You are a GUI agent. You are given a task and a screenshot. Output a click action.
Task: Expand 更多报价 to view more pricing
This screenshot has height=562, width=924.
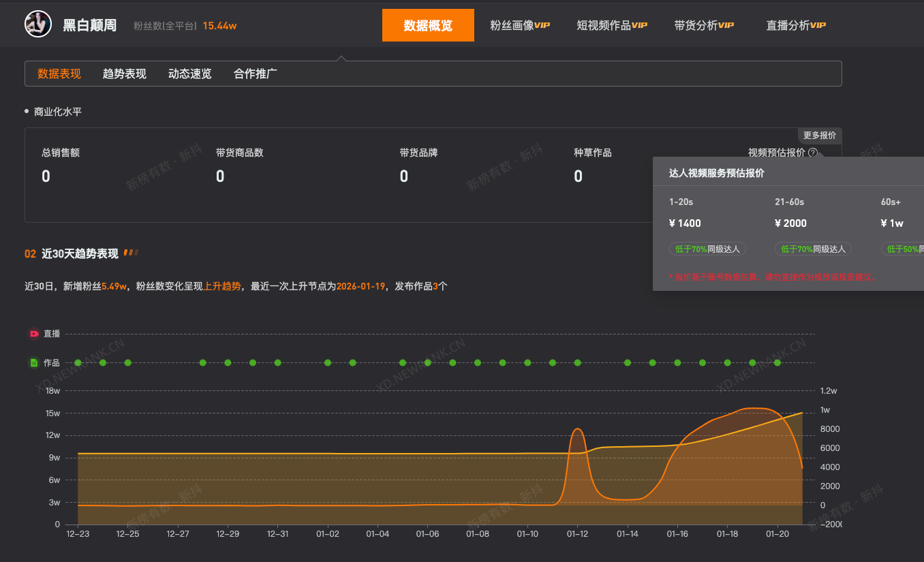[x=820, y=135]
